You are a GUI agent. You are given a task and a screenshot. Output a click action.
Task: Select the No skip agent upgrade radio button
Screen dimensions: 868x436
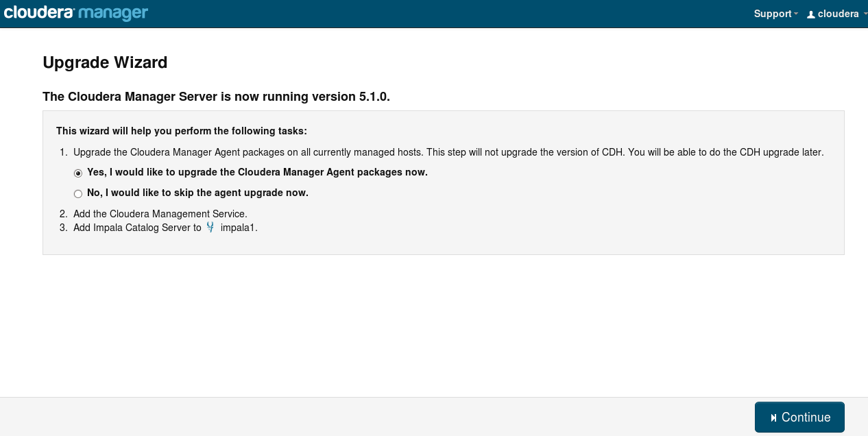(78, 193)
